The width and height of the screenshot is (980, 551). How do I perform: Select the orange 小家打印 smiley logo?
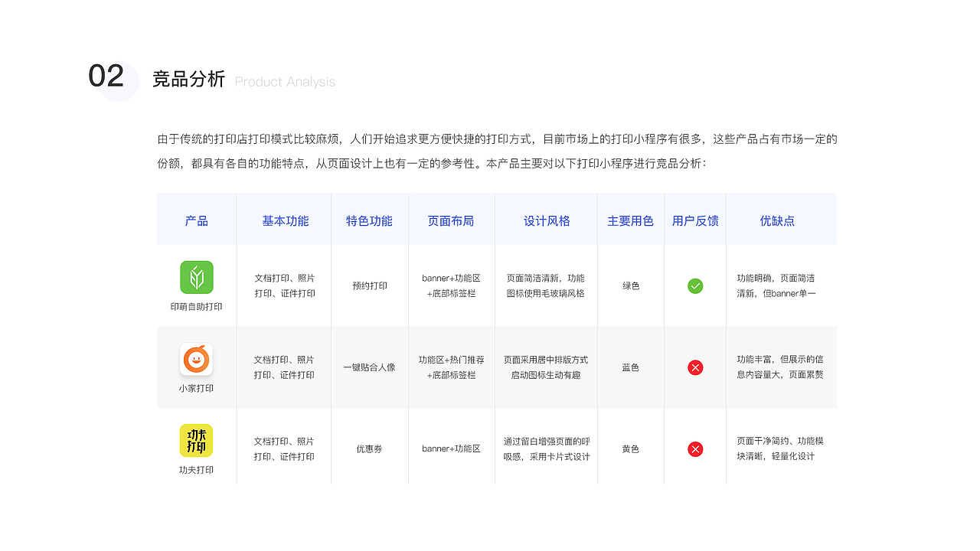pos(197,359)
